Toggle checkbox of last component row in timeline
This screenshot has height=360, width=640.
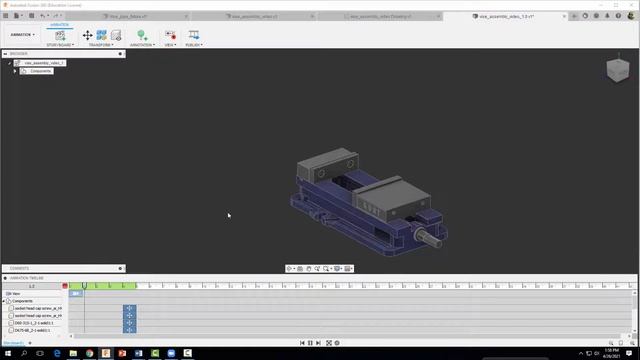point(11,330)
